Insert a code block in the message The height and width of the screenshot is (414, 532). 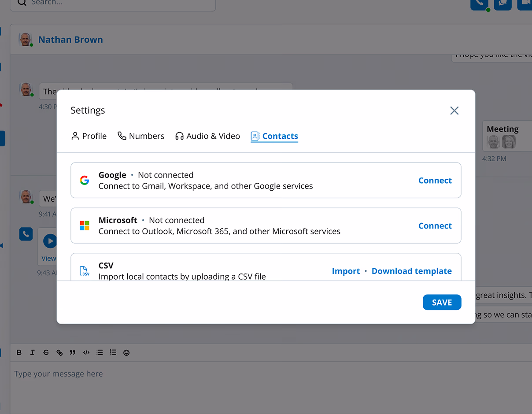pyautogui.click(x=86, y=352)
